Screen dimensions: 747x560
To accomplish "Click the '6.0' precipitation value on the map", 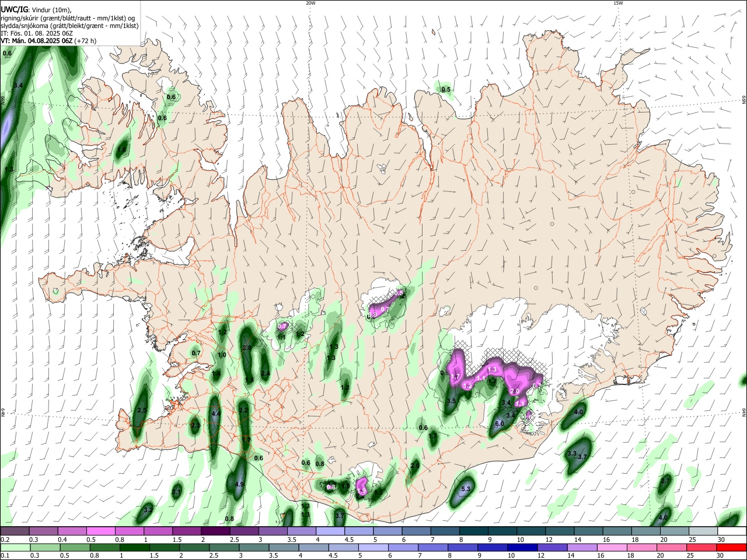I will 500,423.
